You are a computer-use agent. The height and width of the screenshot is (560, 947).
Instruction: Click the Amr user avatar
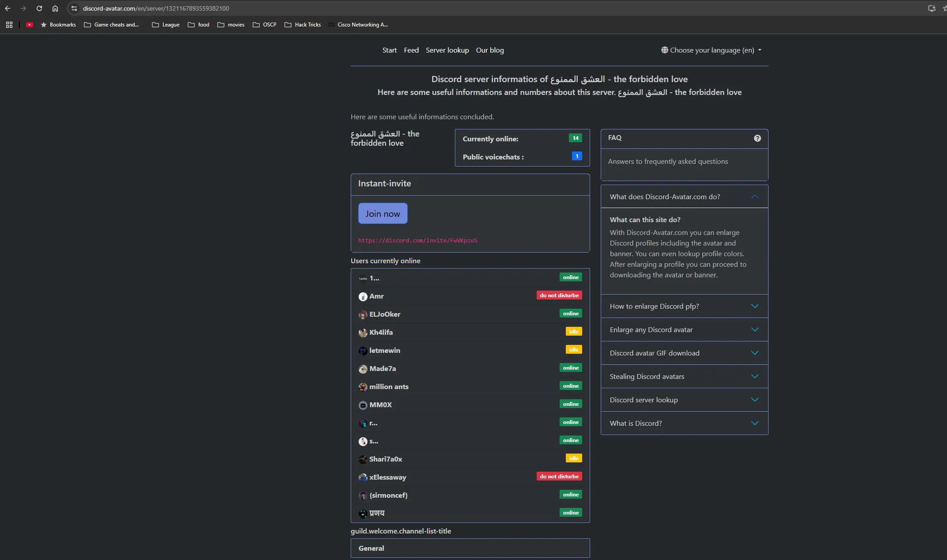point(363,297)
